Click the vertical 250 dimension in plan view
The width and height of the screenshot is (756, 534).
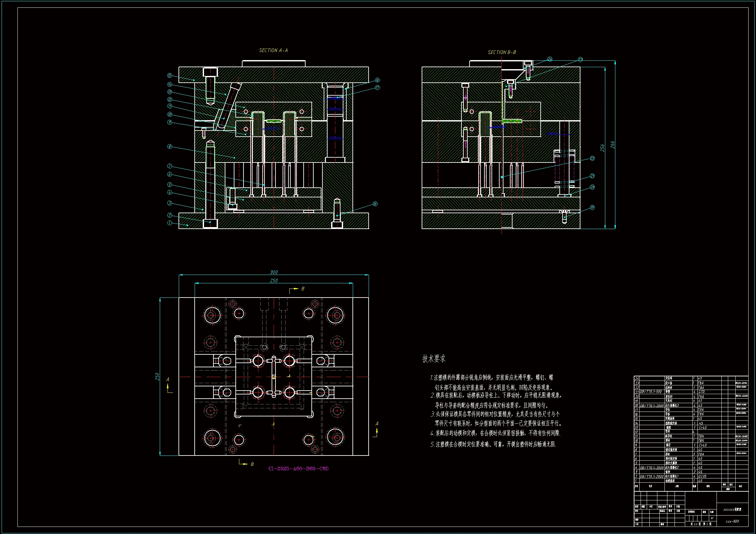157,377
